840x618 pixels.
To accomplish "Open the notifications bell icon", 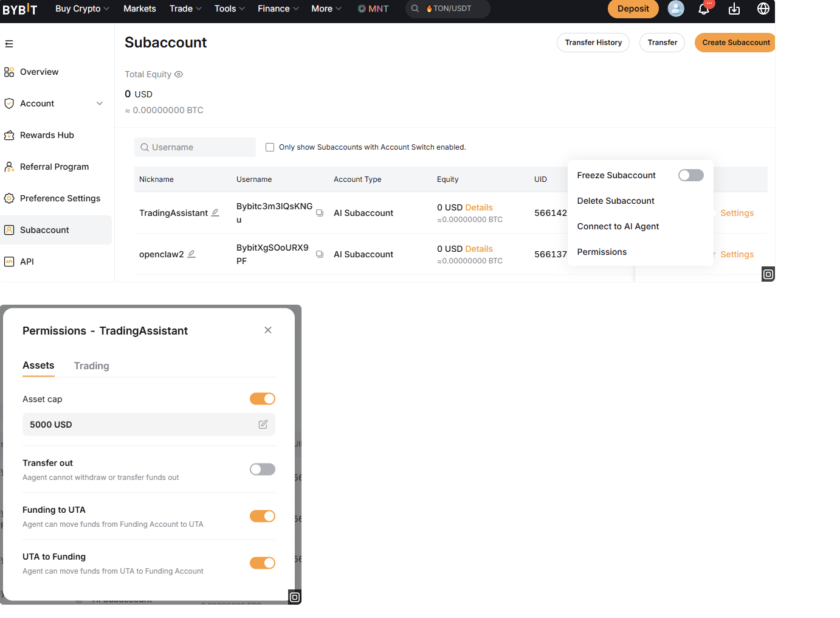I will tap(704, 9).
